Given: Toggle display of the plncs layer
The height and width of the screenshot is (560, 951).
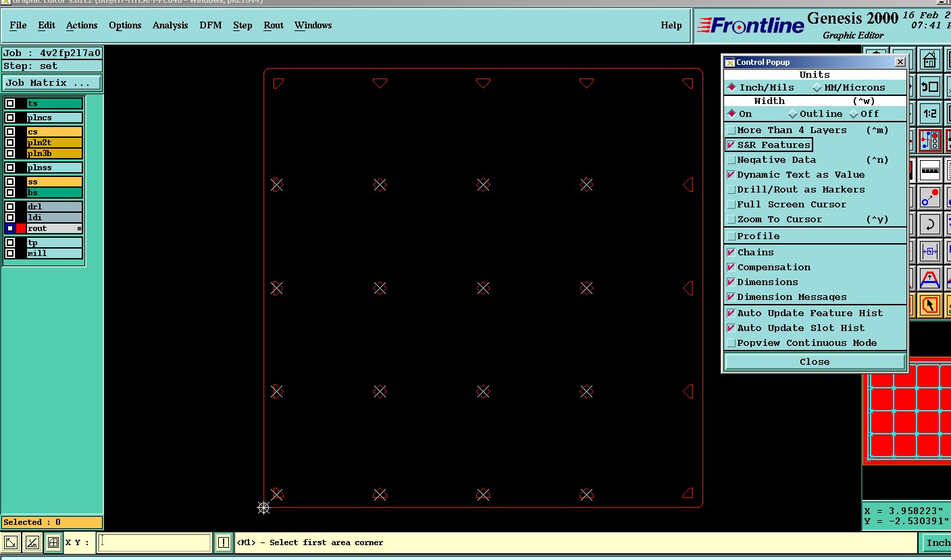Looking at the screenshot, I should click(x=10, y=118).
